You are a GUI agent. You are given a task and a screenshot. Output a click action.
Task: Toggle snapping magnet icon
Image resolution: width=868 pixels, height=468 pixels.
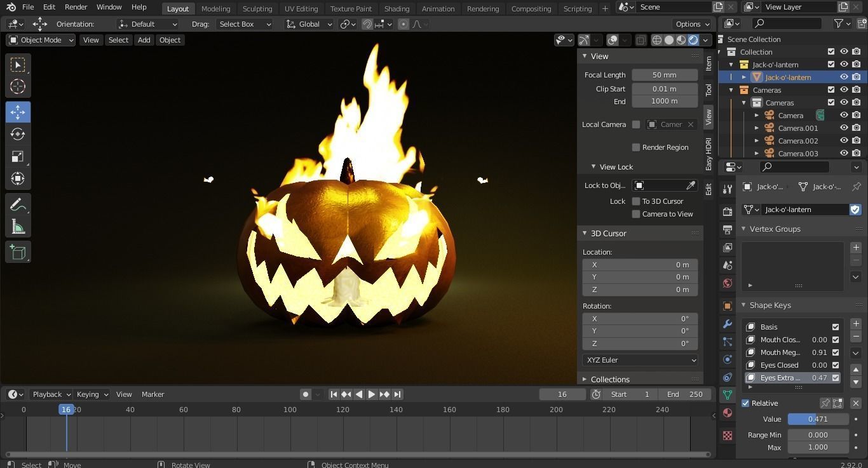(367, 24)
